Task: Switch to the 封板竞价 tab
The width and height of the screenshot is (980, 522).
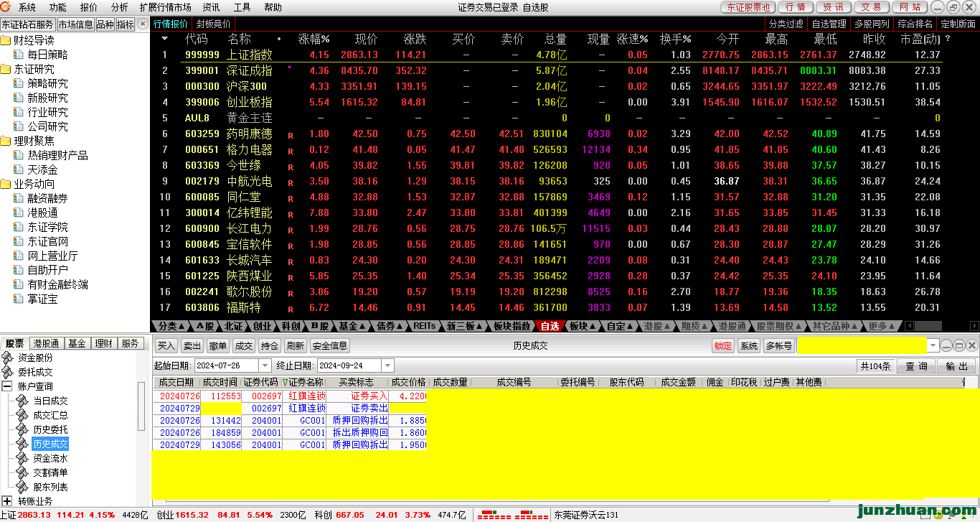Action: 214,24
